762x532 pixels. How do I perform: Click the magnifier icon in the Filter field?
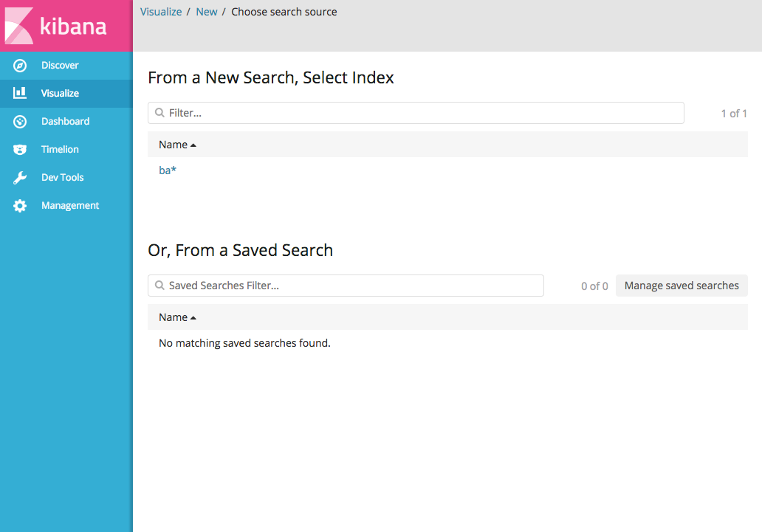[159, 113]
